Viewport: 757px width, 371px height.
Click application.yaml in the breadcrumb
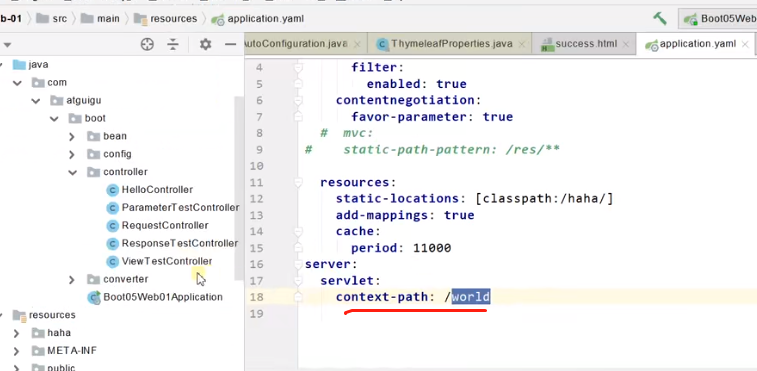[265, 19]
